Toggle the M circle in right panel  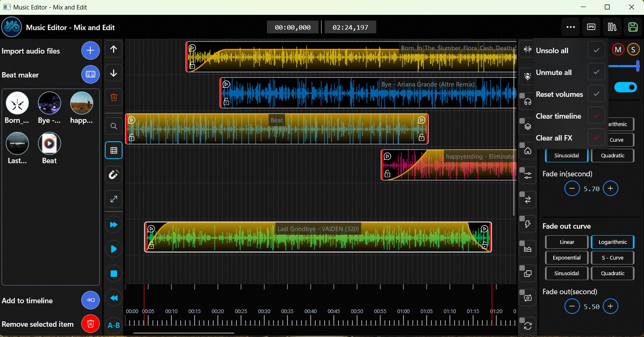pos(618,49)
